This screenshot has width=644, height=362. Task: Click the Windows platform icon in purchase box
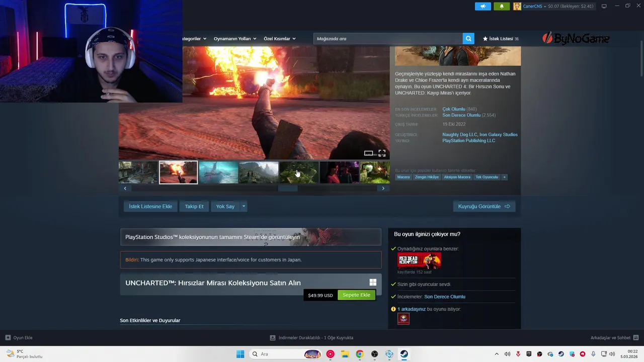click(x=373, y=283)
